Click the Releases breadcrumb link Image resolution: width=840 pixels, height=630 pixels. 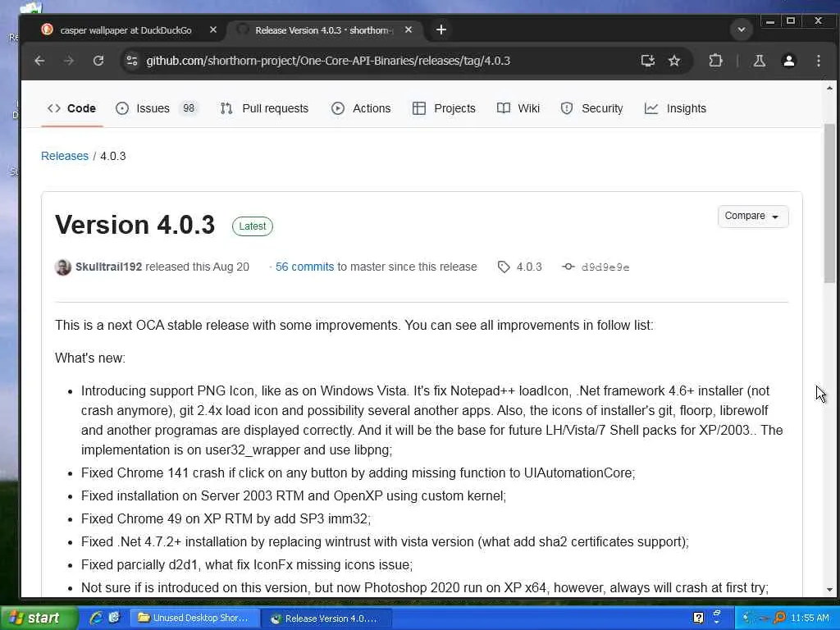point(65,156)
